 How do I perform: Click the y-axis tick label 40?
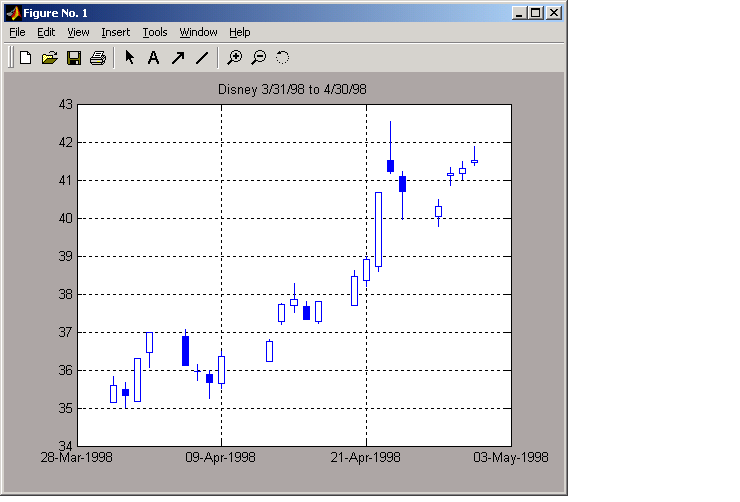(66, 218)
